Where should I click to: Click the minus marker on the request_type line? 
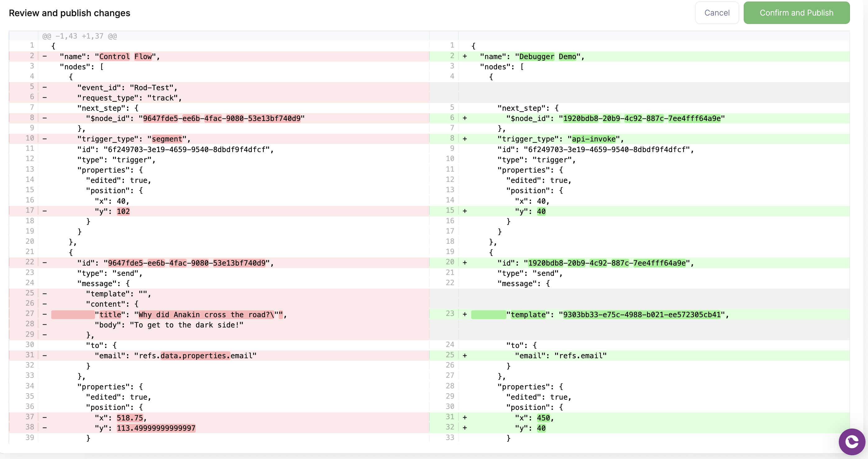[44, 98]
